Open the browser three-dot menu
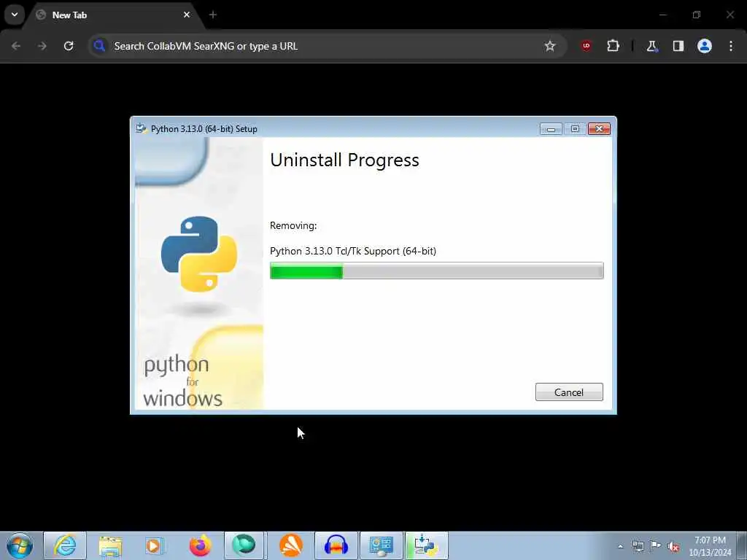 (731, 46)
